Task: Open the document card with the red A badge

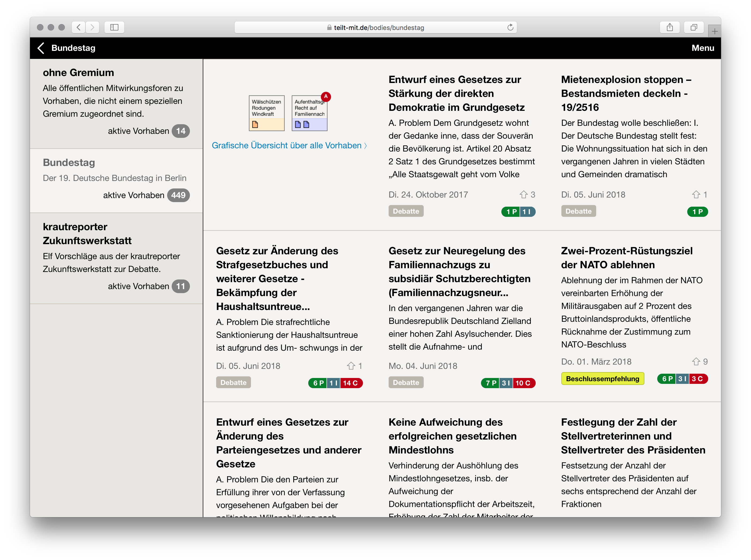Action: [309, 113]
